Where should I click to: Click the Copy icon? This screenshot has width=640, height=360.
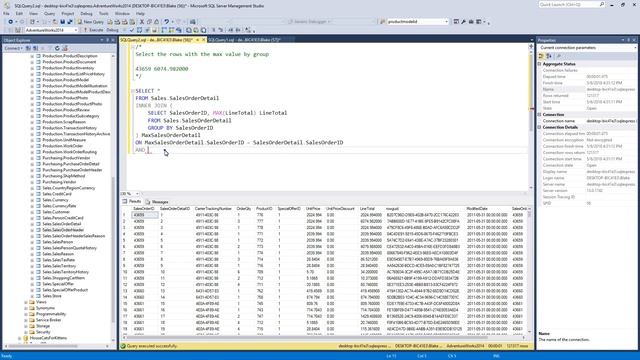[149, 22]
